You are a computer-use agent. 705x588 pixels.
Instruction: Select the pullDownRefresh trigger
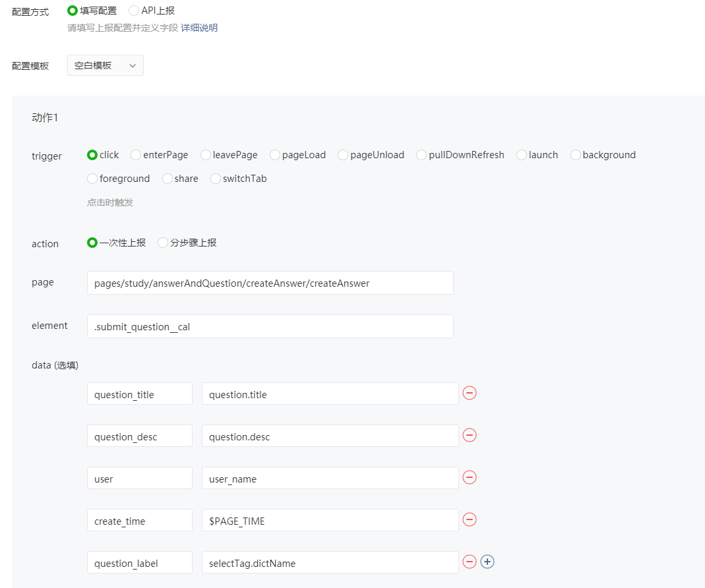pyautogui.click(x=421, y=155)
